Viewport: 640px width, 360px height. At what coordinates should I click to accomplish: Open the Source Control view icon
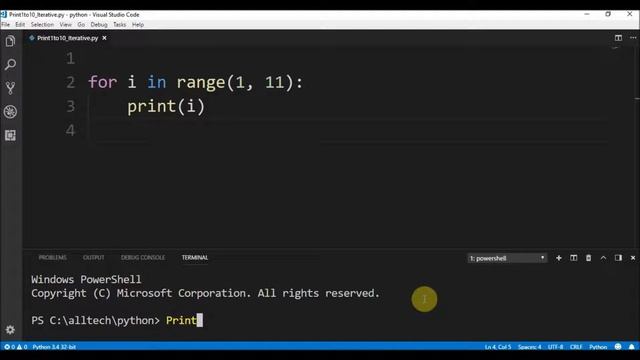coord(11,88)
